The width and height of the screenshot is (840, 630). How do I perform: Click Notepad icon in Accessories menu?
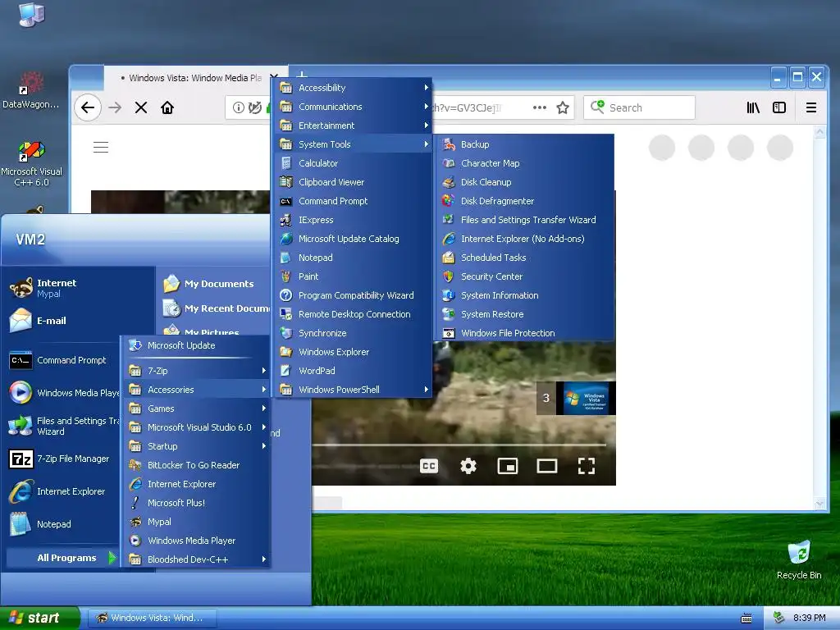click(x=286, y=258)
